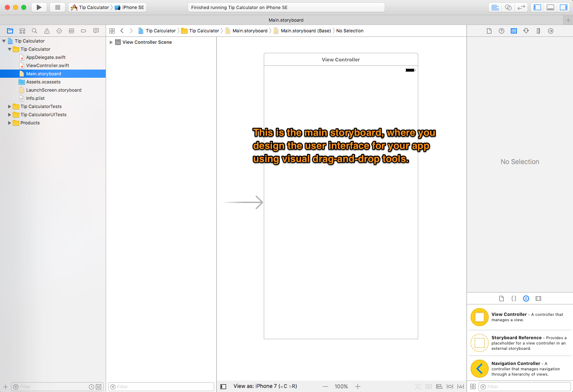Select View Controller in object library

(520, 317)
